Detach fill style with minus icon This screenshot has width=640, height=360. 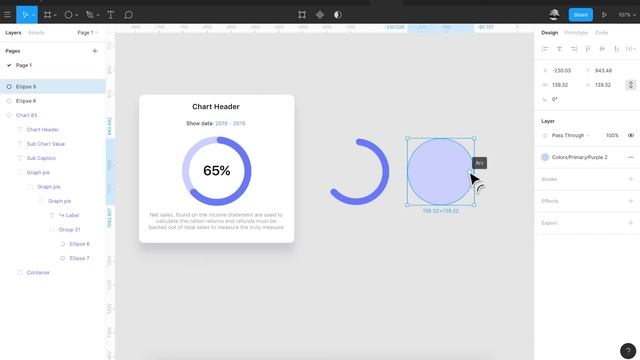coord(631,157)
